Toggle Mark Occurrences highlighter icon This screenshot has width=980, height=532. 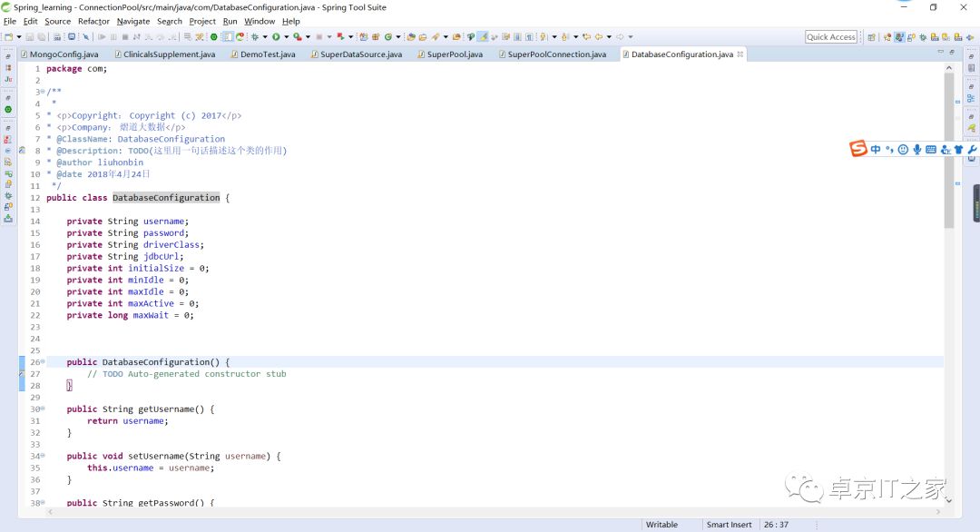pyautogui.click(x=483, y=37)
